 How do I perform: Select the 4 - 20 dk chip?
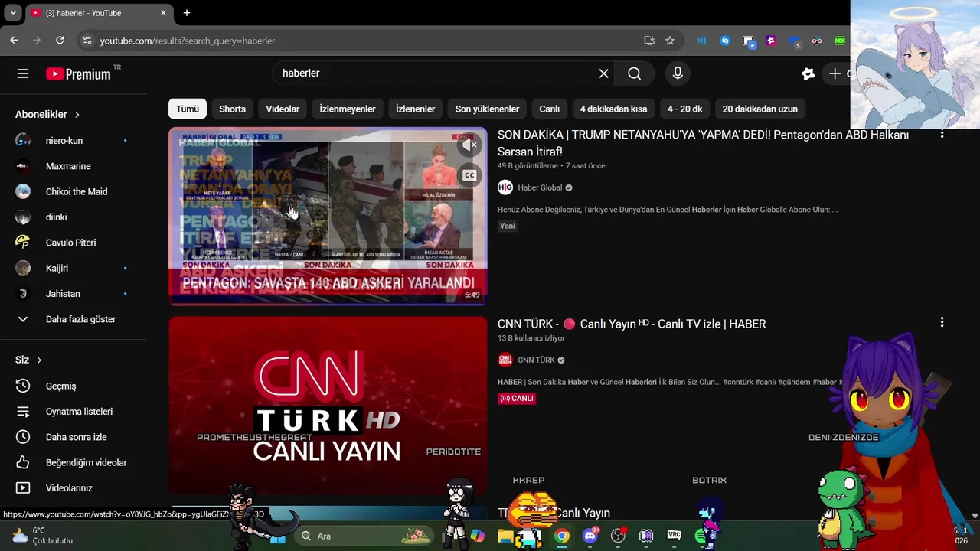684,109
